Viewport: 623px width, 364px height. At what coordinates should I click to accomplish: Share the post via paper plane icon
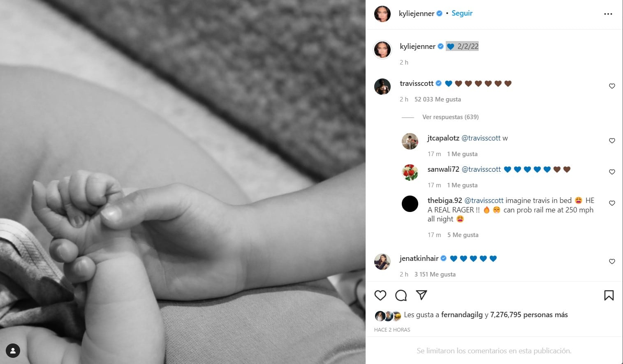click(x=422, y=295)
